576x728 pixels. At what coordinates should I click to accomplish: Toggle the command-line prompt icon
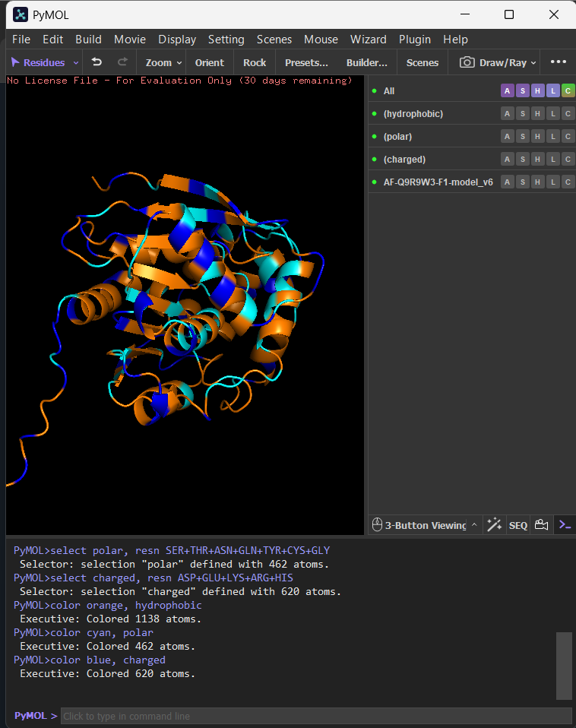pyautogui.click(x=565, y=525)
